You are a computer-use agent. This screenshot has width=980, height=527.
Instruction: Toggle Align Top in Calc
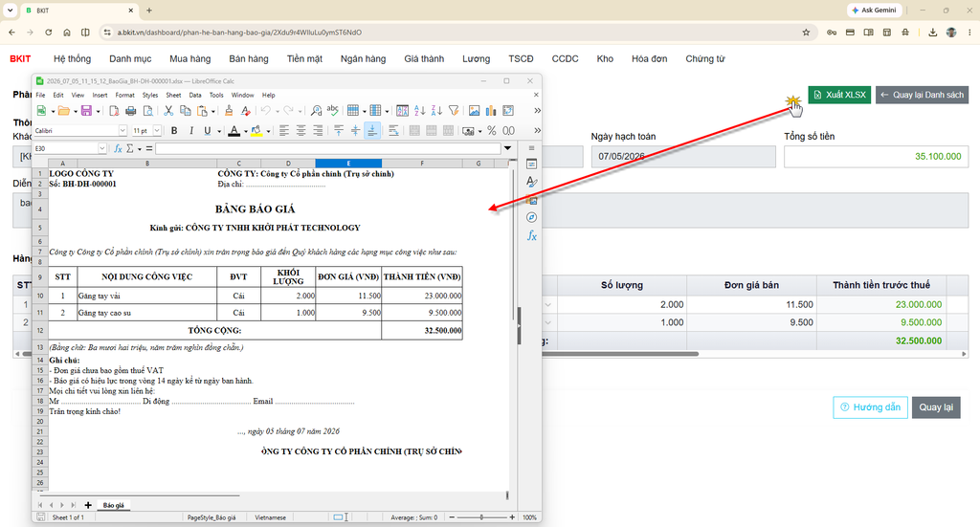[339, 130]
